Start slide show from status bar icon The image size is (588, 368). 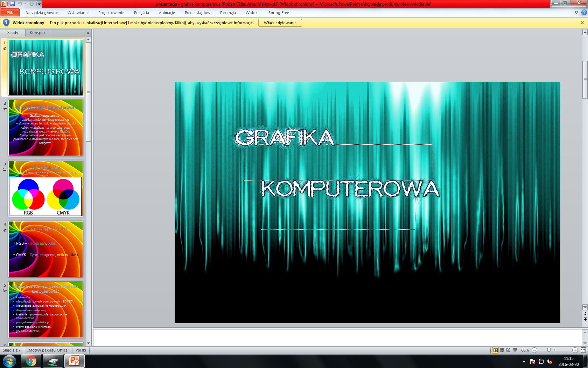(515, 350)
